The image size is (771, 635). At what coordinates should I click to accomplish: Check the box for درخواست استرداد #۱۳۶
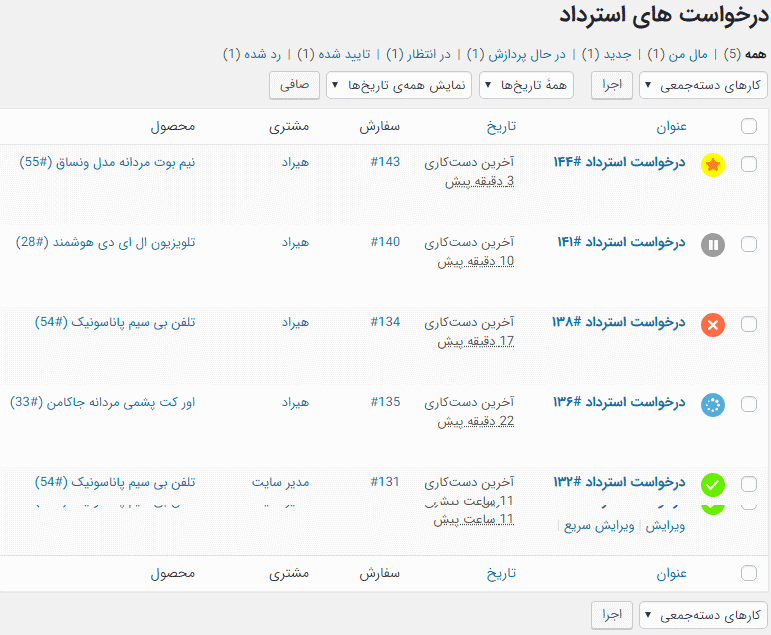click(748, 404)
